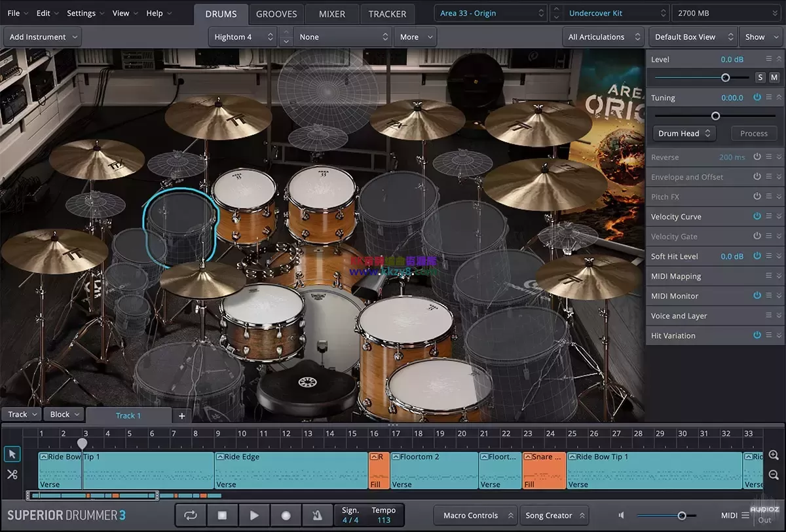786x532 pixels.
Task: Open the Hightom 4 instrument dropdown
Action: coord(243,37)
